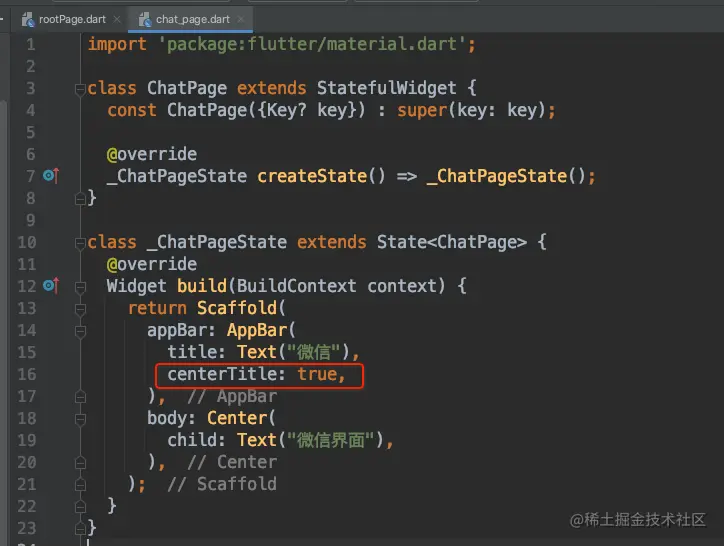Viewport: 724px width, 546px height.
Task: Click the build method name on line 12
Action: coord(202,286)
